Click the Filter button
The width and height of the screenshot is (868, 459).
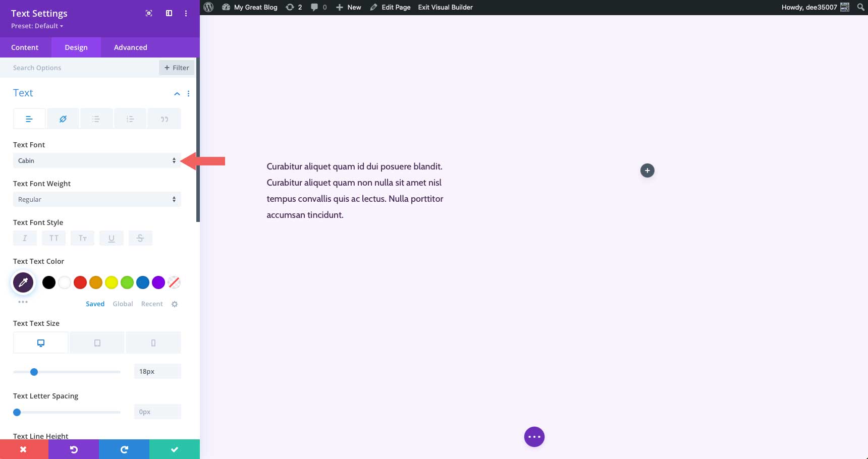pyautogui.click(x=176, y=67)
